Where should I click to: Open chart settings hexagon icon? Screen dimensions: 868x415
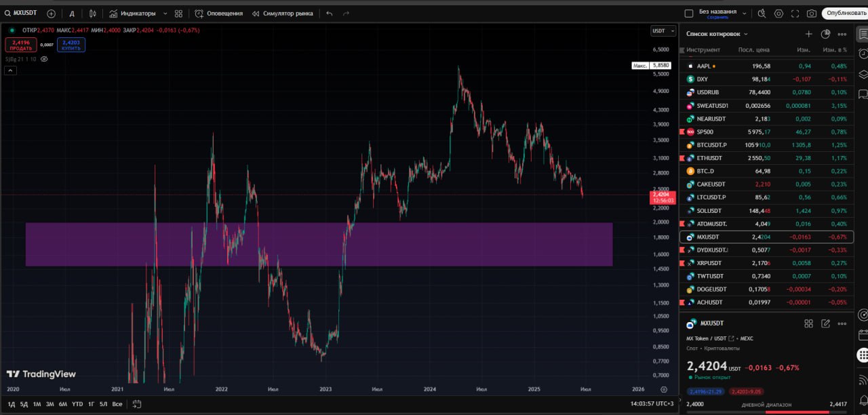pos(778,14)
